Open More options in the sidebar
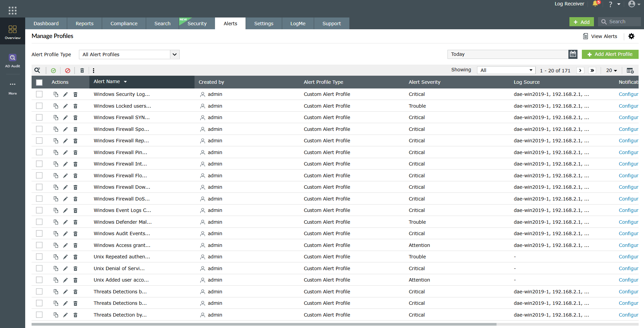 pos(12,88)
